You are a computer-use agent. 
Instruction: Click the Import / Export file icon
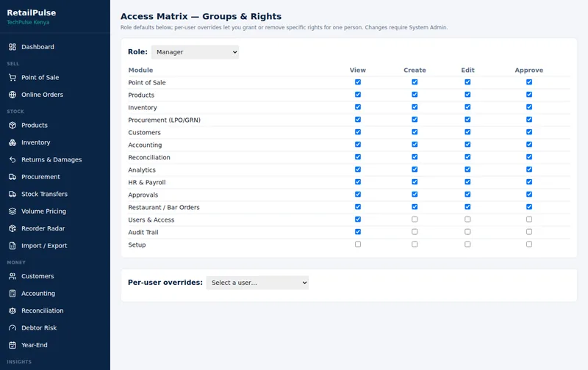pyautogui.click(x=12, y=246)
